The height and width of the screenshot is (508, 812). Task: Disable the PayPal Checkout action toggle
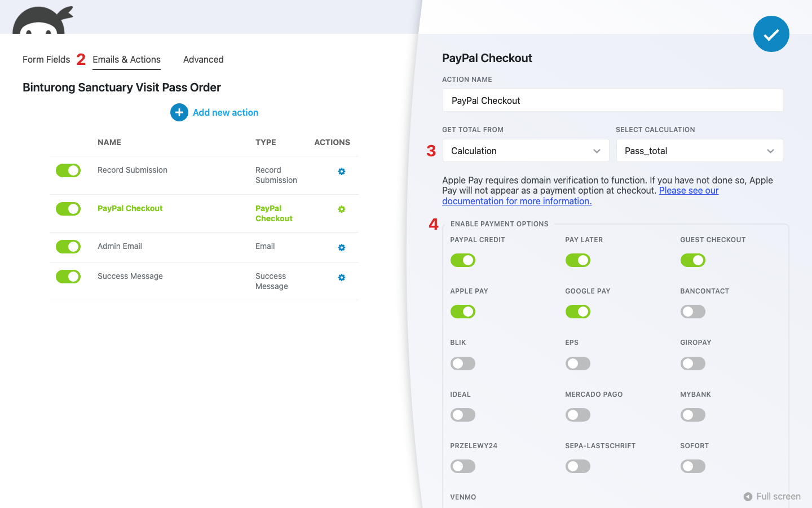(x=68, y=209)
